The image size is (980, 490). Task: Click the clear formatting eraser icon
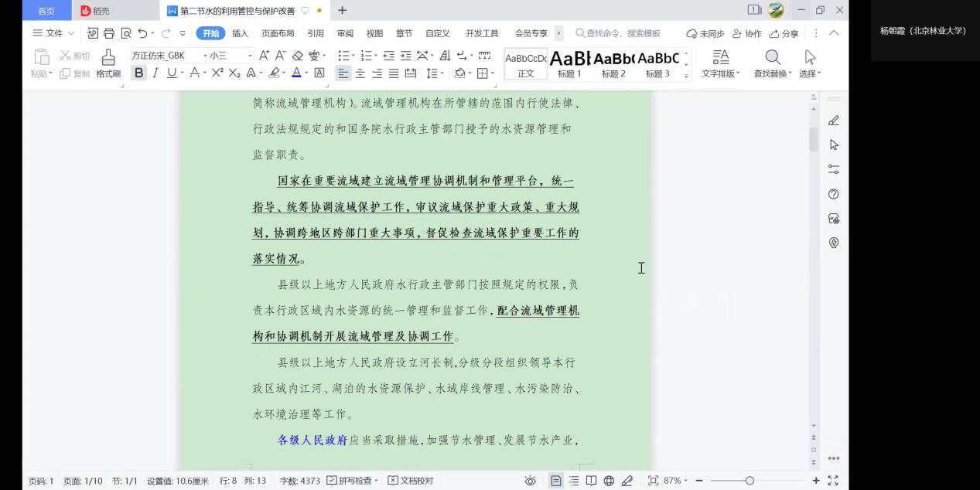point(297,56)
